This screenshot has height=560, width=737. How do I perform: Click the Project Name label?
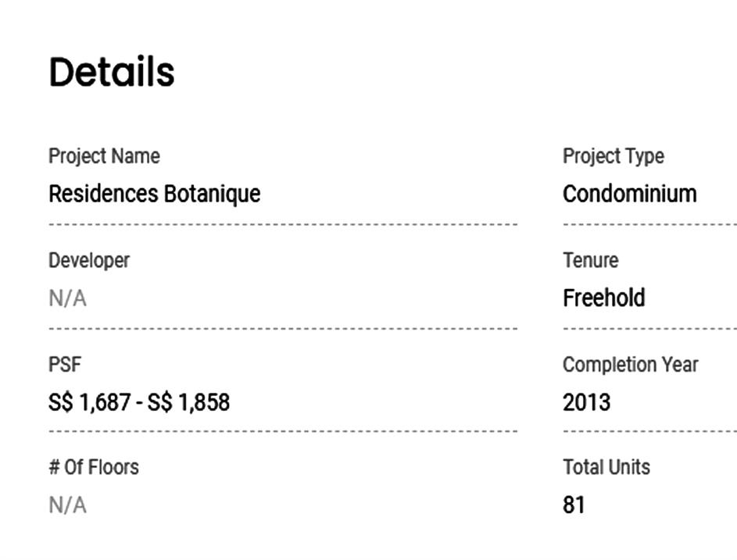click(104, 156)
